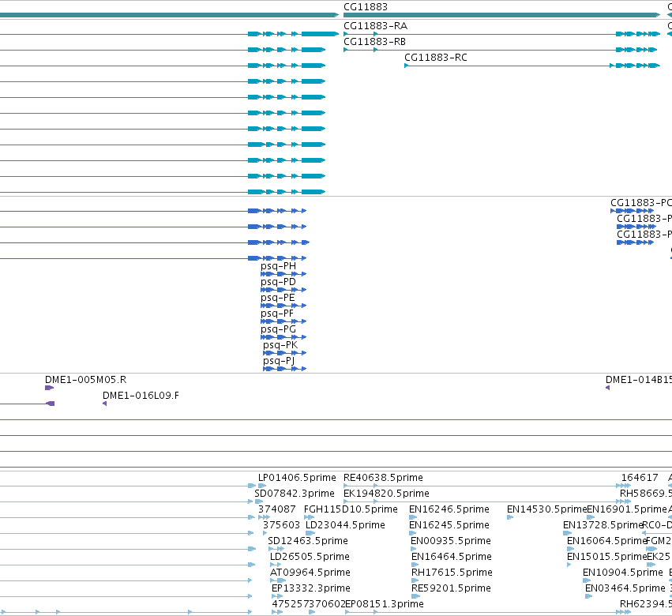Screen dimensions: 672x616
Task: Select the teal CG11883 gene span bar
Action: point(502,15)
